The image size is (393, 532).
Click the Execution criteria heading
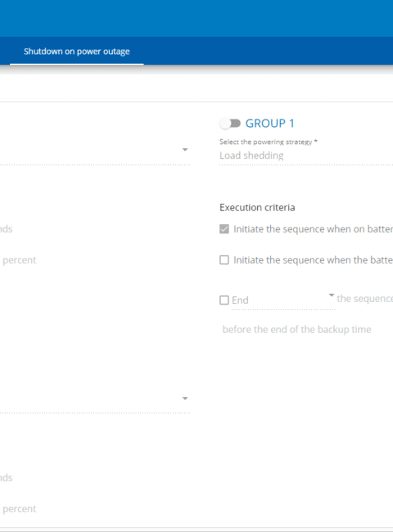tap(257, 208)
